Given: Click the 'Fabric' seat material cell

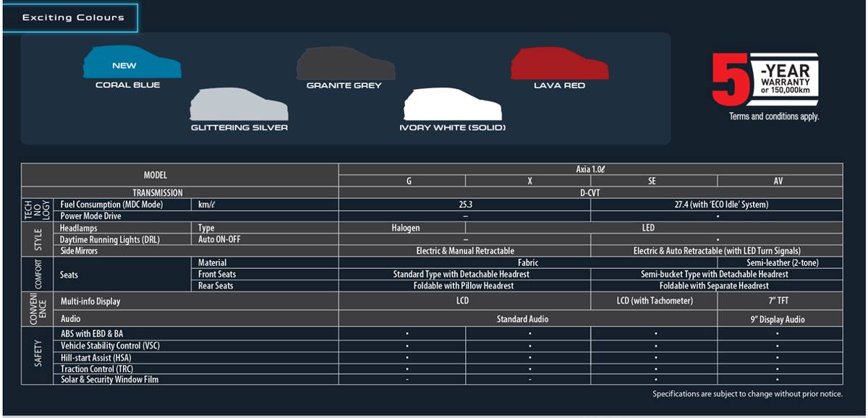Looking at the screenshot, I should pos(529,263).
